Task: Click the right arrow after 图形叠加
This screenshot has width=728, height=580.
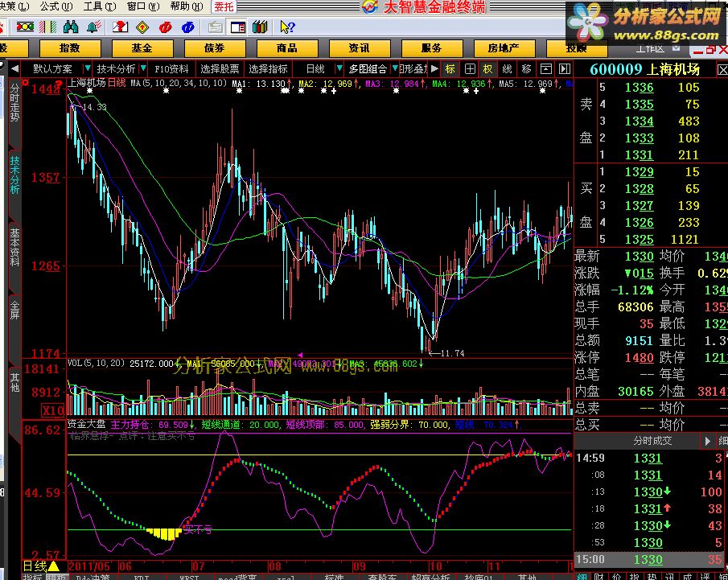Action: pyautogui.click(x=434, y=68)
